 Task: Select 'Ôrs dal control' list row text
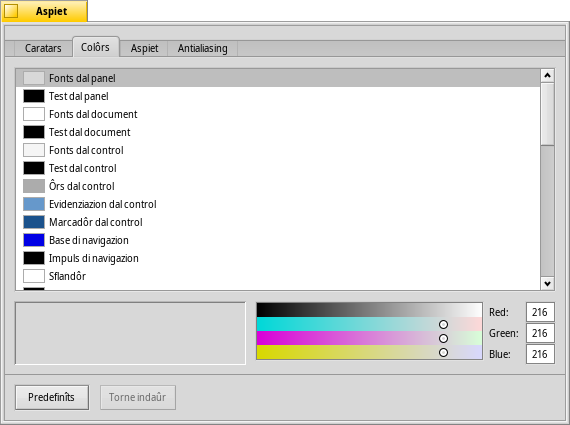pyautogui.click(x=82, y=186)
